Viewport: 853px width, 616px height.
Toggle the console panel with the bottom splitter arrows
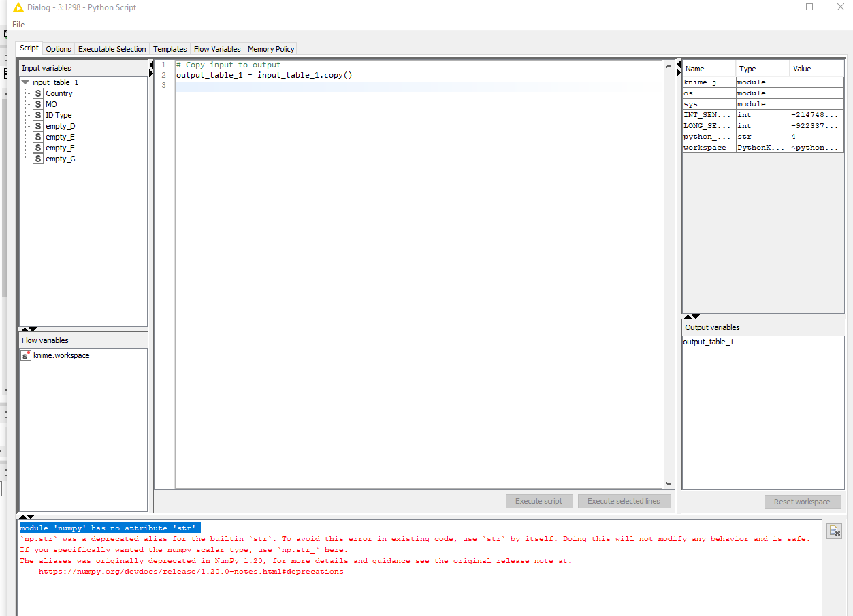point(27,517)
